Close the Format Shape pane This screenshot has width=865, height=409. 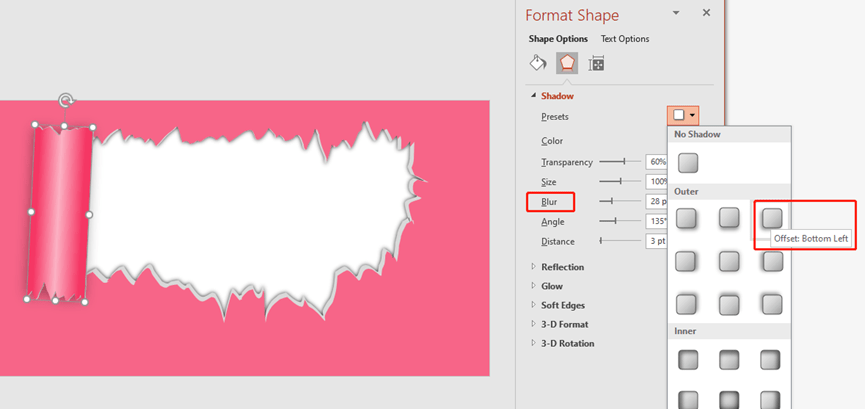click(x=706, y=13)
